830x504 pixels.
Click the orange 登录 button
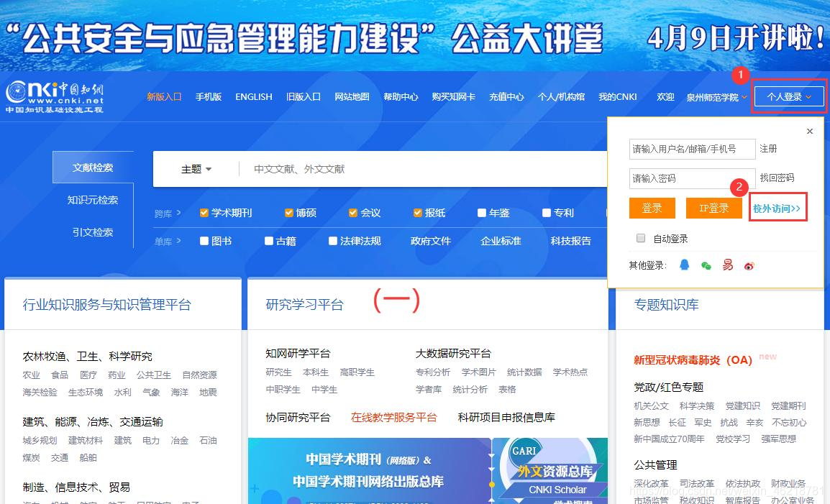652,208
